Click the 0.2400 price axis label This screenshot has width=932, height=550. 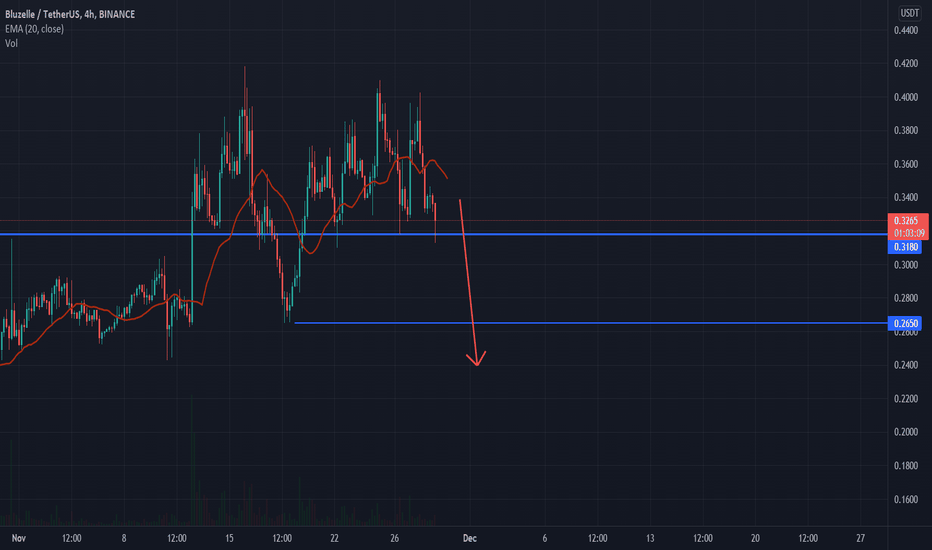(x=906, y=365)
